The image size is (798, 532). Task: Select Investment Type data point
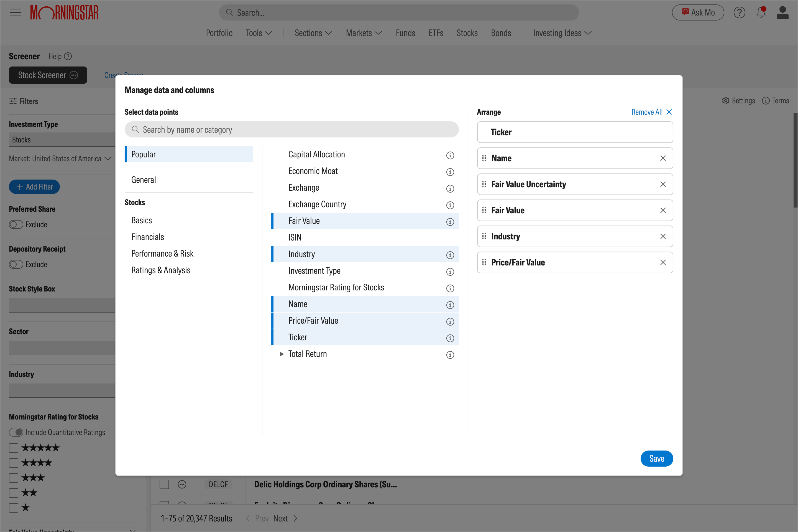tap(365, 271)
